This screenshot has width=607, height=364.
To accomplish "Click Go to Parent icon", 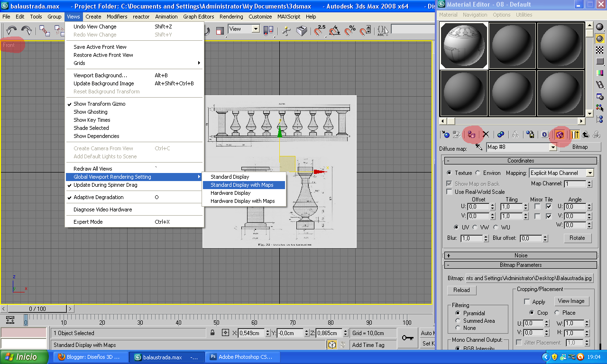I will 585,135.
